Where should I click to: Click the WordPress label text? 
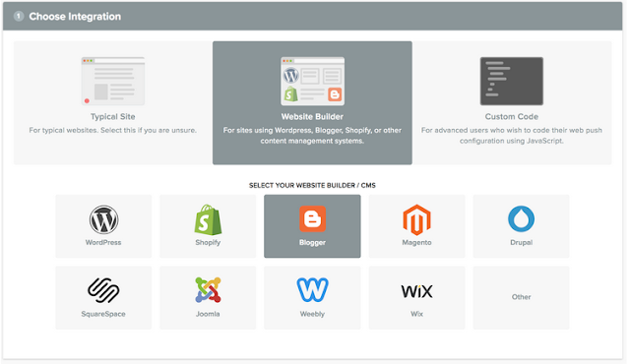(x=103, y=242)
